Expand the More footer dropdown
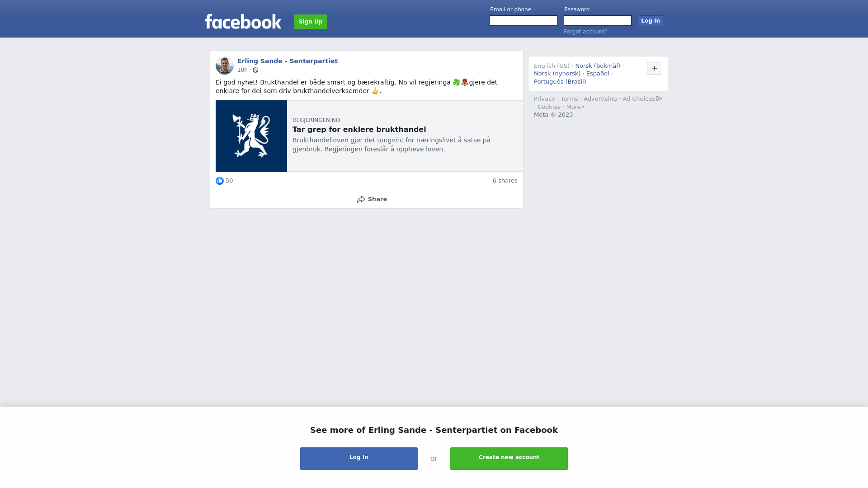The image size is (868, 488). pyautogui.click(x=575, y=107)
